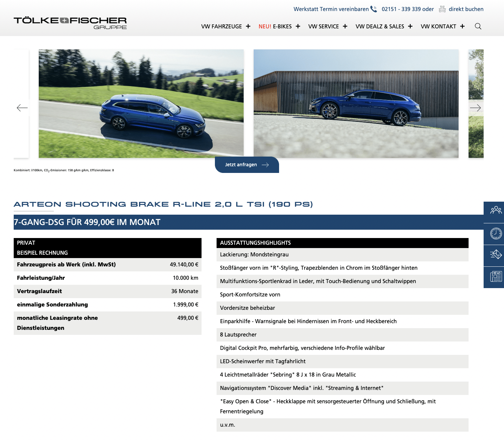Screen dimensions: 504x440
Task: Click the AUSSTATTUNGSHIGHLIGHTS header
Action: pos(343,243)
